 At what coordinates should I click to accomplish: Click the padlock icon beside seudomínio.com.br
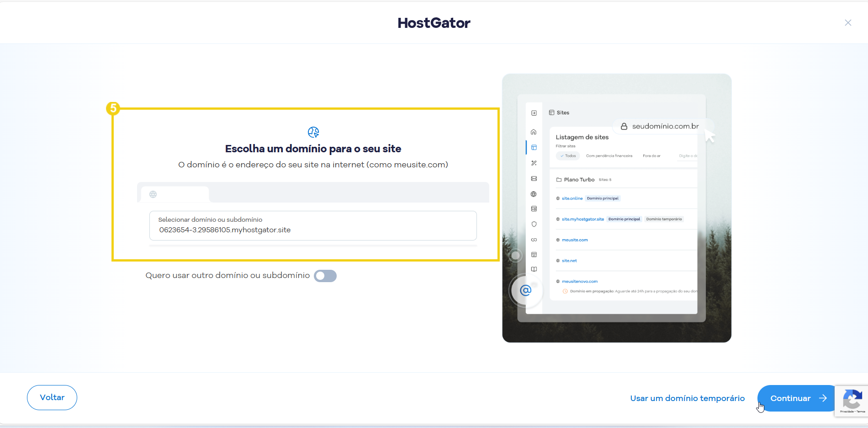click(x=624, y=126)
